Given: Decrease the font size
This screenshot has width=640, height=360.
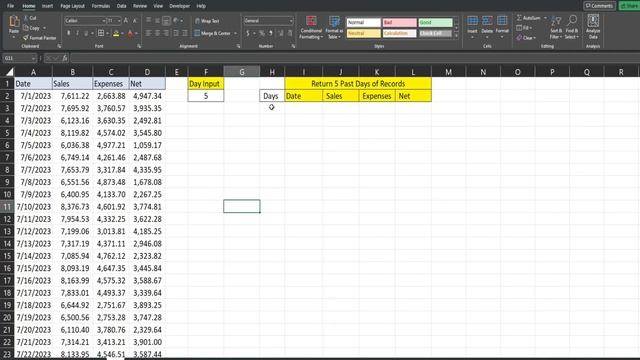Looking at the screenshot, I should 135,21.
